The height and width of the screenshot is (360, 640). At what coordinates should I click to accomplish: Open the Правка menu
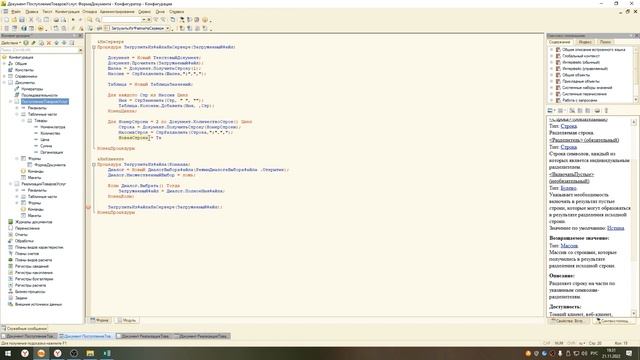(31, 12)
